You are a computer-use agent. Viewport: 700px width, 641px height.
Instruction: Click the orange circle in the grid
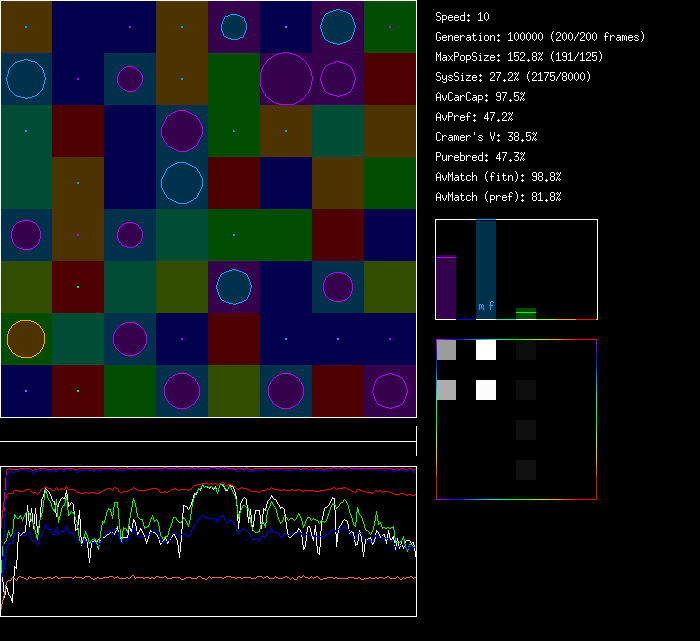click(26, 339)
